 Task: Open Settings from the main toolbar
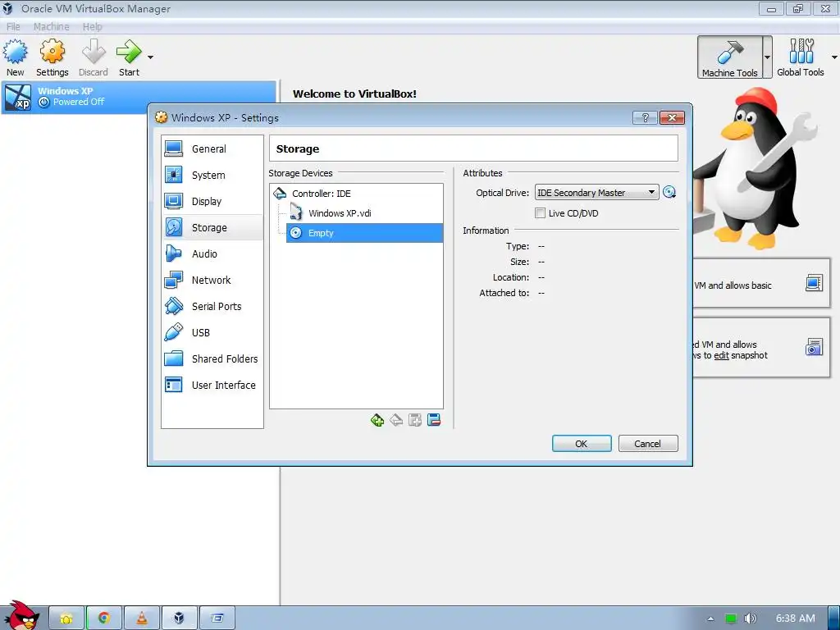pos(52,57)
